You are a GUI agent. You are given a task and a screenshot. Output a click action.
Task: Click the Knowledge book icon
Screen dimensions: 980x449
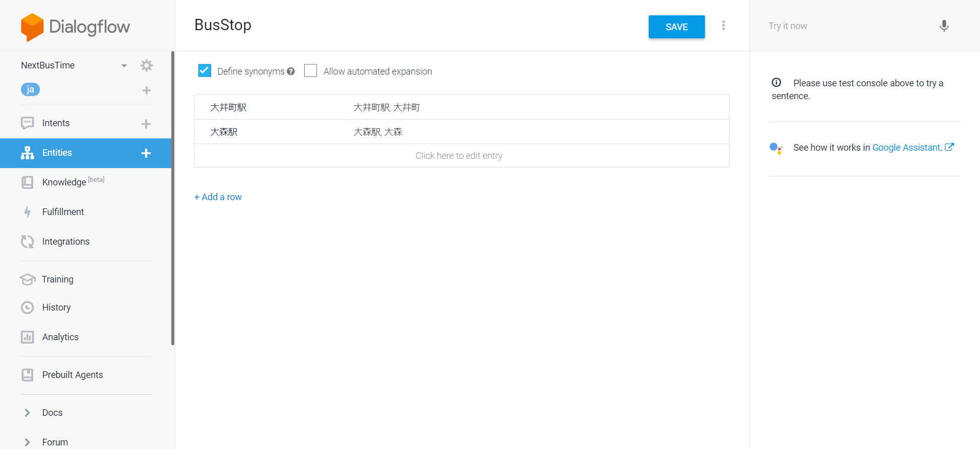point(28,182)
